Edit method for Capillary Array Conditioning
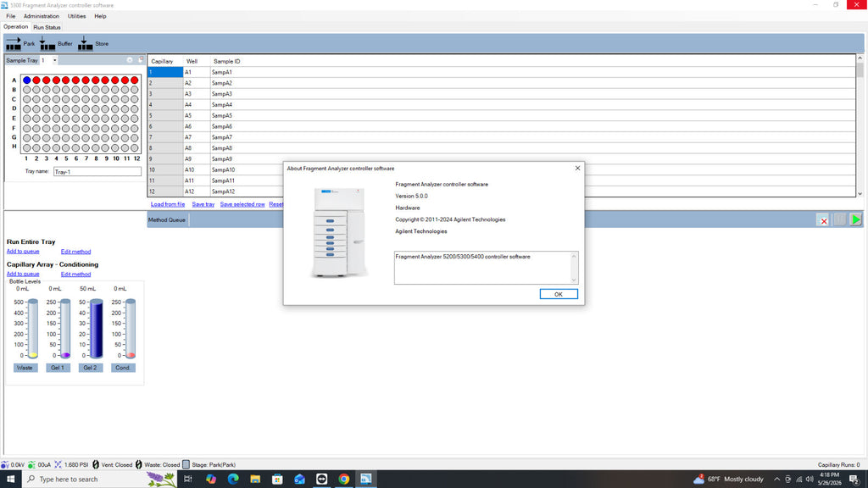Screen dimensions: 868x488 point(75,274)
